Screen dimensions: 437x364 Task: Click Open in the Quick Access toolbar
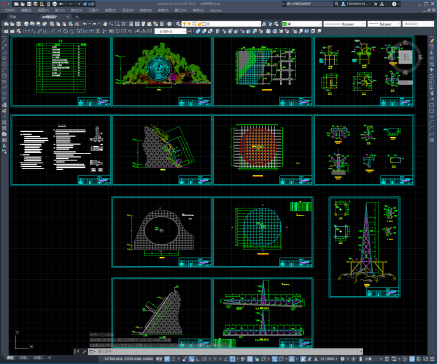(23, 4)
